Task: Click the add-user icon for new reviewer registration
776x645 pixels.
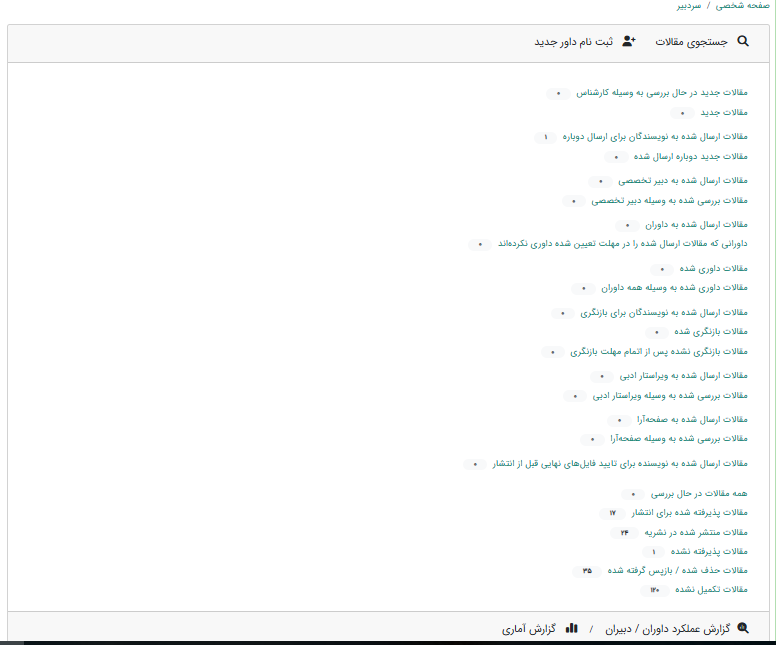Action: click(x=628, y=42)
